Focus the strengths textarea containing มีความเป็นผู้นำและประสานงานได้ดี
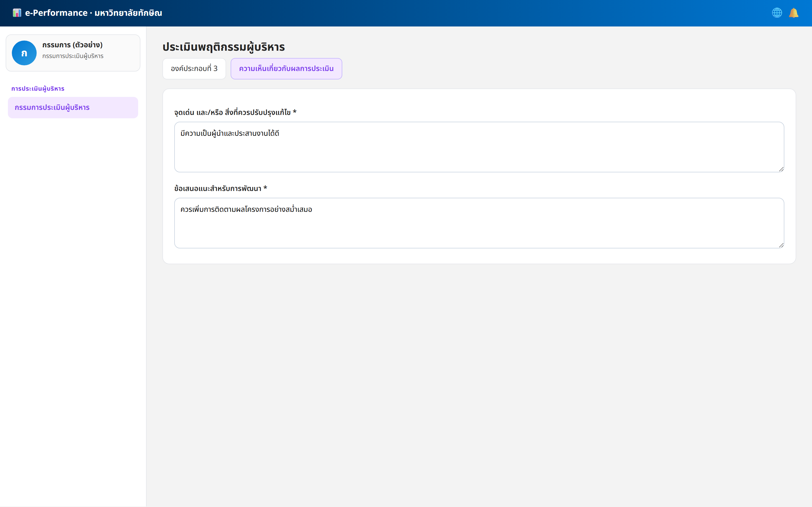 [x=479, y=147]
